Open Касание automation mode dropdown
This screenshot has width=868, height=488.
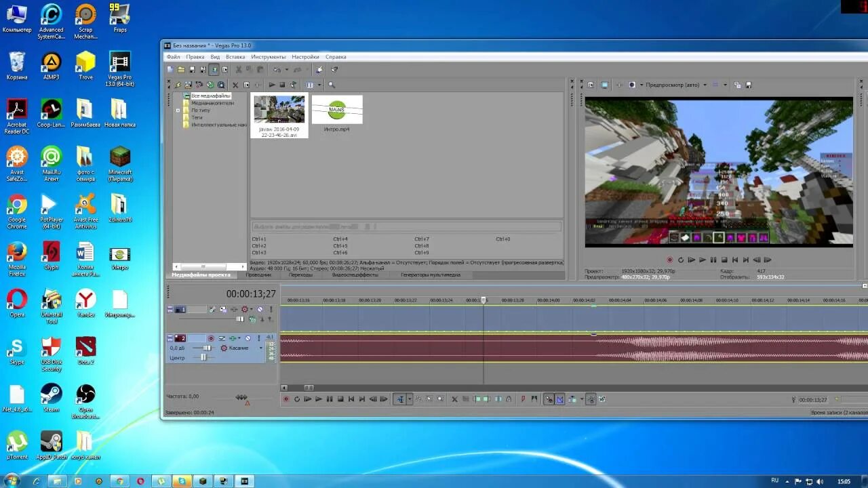[261, 348]
